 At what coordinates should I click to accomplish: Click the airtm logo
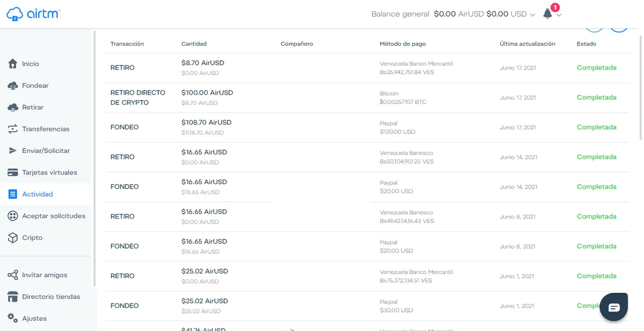click(33, 14)
